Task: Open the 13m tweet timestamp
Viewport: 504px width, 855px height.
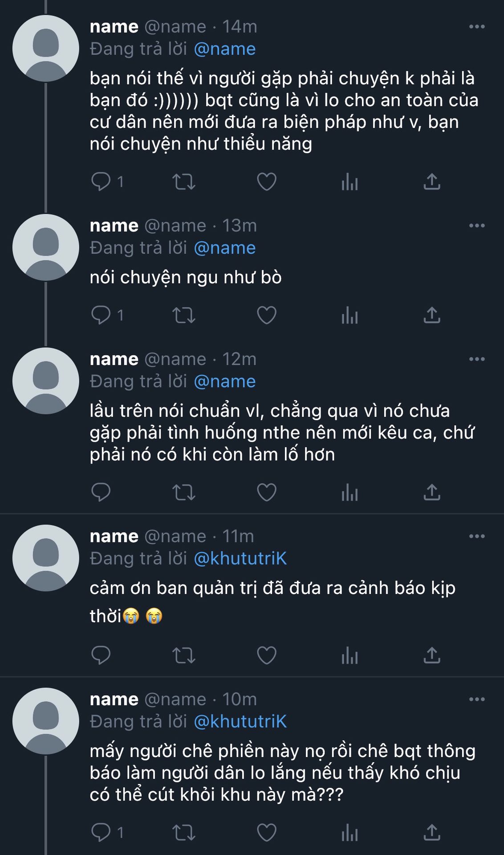Action: tap(240, 226)
